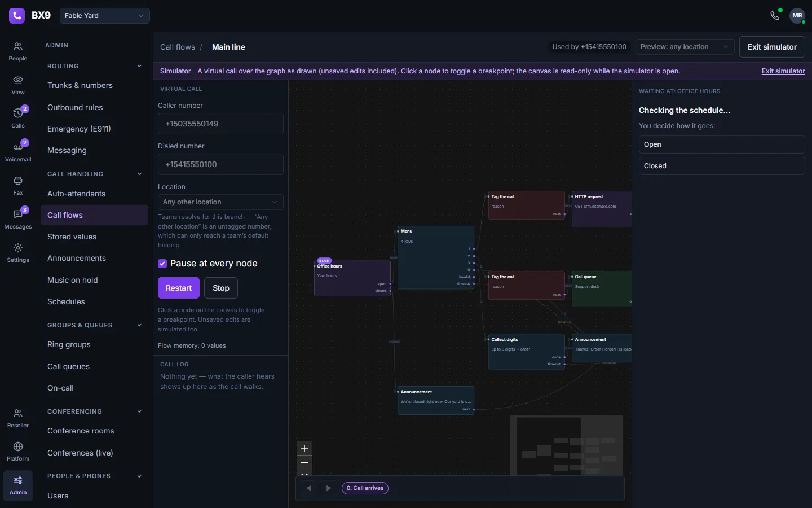Open Stored values

click(x=94, y=237)
